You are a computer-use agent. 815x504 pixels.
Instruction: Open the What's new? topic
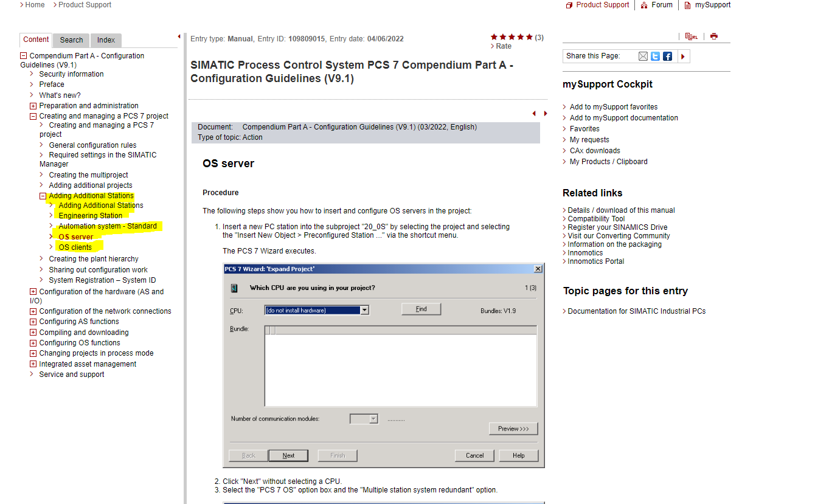point(60,95)
